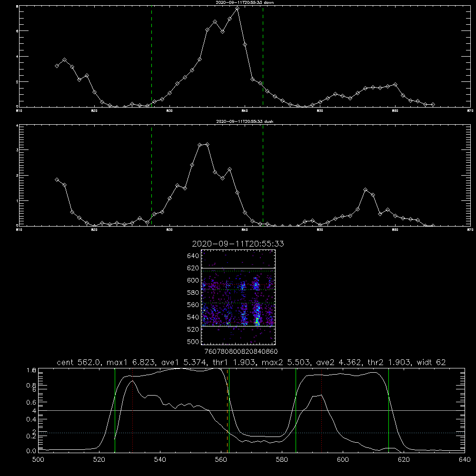Click heat map y-axis label 500
Image resolution: width=476 pixels, height=476 pixels.
click(193, 341)
